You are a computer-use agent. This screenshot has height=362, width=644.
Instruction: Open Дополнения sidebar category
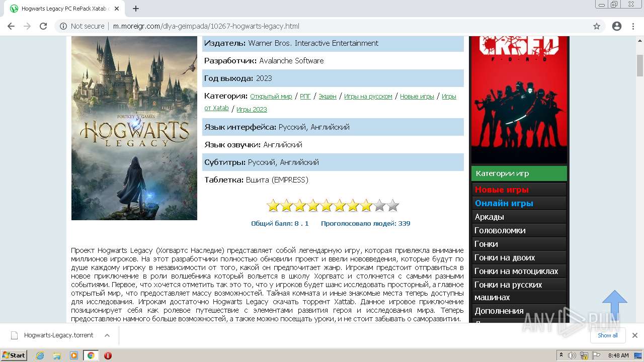coord(519,311)
